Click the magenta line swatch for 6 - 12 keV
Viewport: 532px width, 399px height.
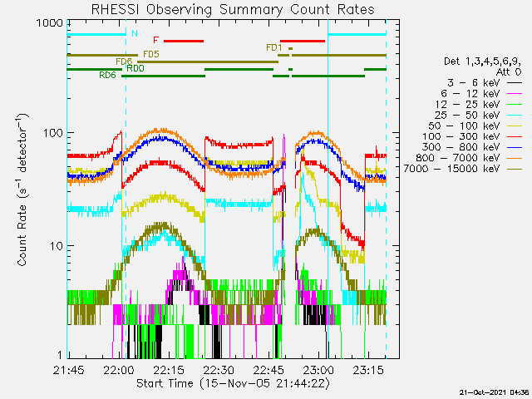tap(515, 94)
